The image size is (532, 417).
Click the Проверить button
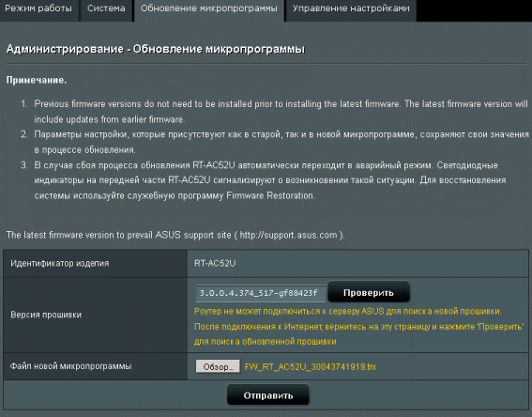[x=369, y=292]
